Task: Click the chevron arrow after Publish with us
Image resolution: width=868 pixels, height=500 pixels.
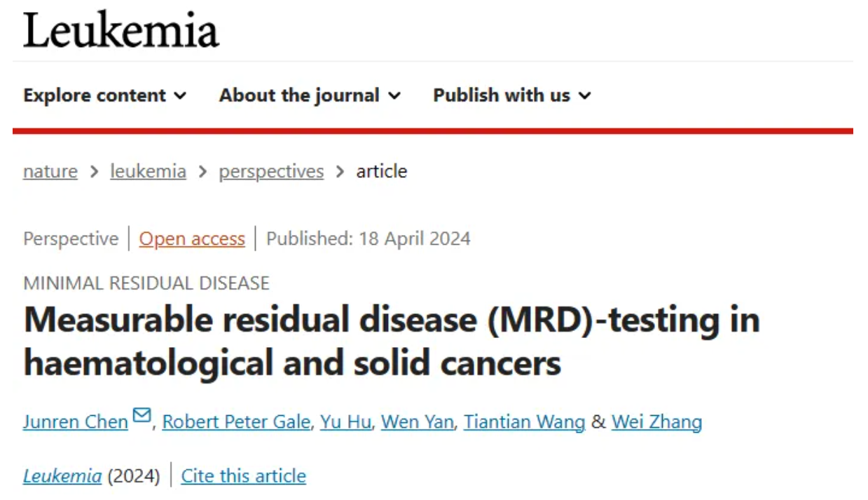Action: 585,96
